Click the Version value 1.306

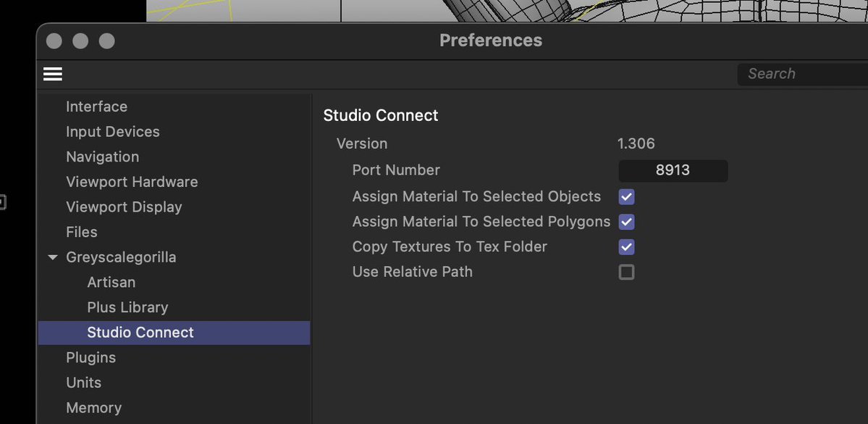coord(636,144)
